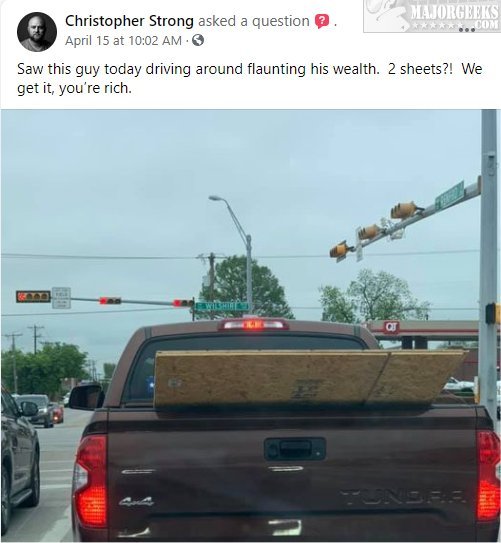The width and height of the screenshot is (501, 543).
Task: Open the April 15 post timestamp link
Action: (x=123, y=41)
